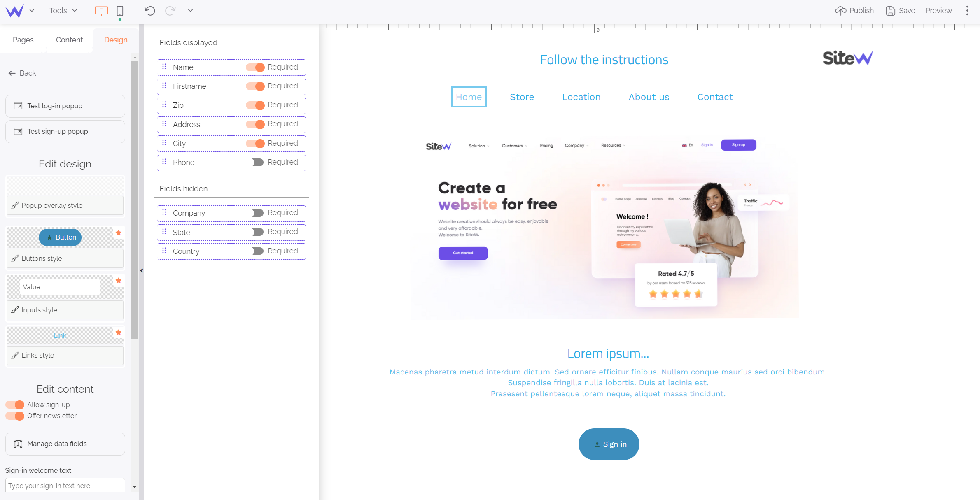The image size is (980, 500).
Task: Switch to desktop view icon
Action: (101, 11)
